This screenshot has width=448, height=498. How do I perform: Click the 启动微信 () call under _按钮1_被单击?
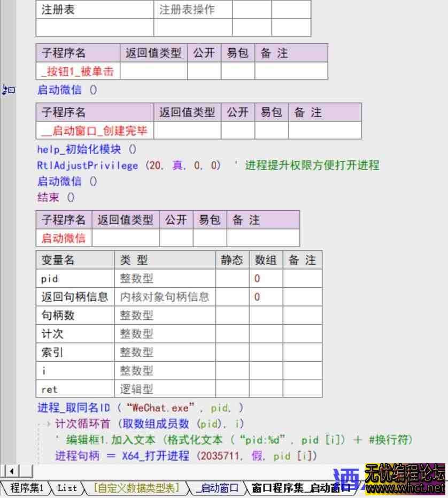(x=67, y=90)
